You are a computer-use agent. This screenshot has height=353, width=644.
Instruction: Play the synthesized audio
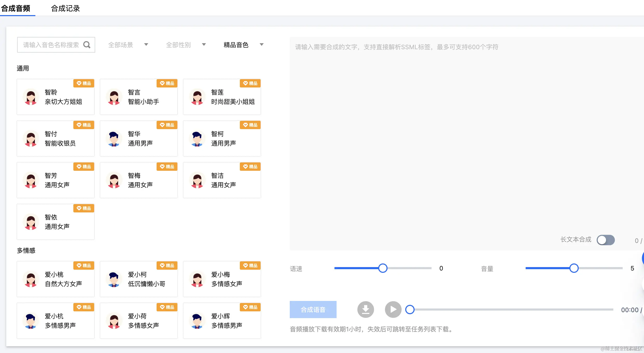pos(393,310)
